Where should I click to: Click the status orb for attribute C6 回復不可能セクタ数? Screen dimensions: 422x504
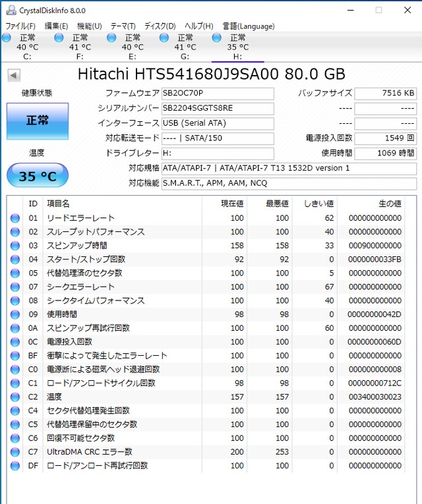[x=15, y=438]
